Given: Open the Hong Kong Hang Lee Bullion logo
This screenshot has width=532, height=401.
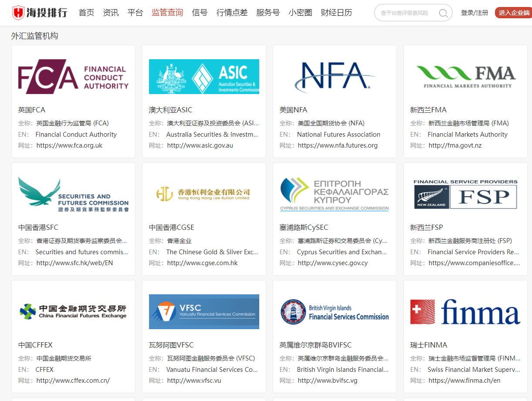Looking at the screenshot, I should pyautogui.click(x=203, y=194).
